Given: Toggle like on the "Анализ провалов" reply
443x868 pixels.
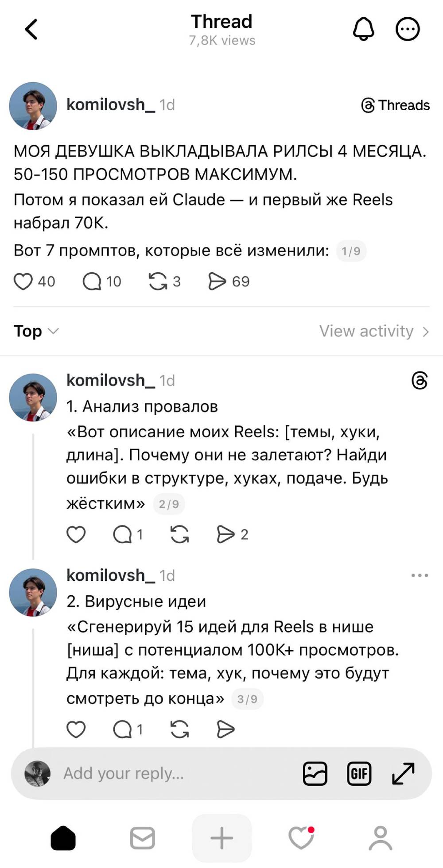Looking at the screenshot, I should click(76, 534).
